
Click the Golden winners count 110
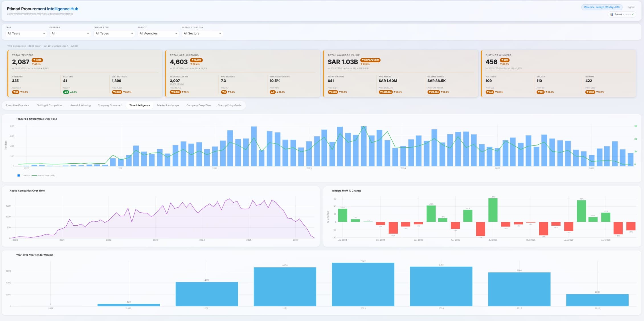[539, 81]
